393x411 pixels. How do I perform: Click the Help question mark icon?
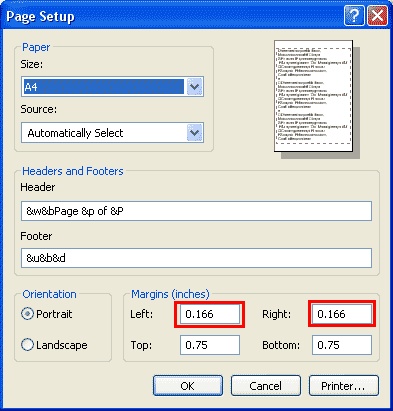click(354, 15)
